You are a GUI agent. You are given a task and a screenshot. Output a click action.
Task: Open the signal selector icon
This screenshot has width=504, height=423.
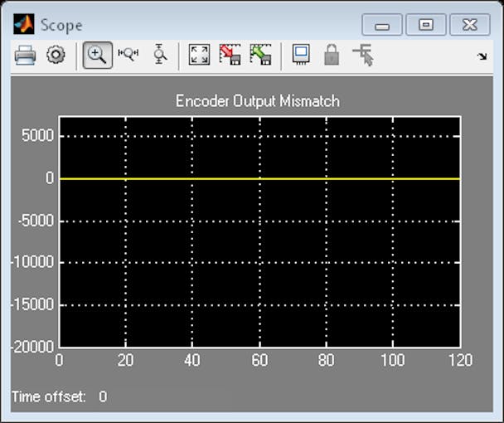click(x=363, y=55)
